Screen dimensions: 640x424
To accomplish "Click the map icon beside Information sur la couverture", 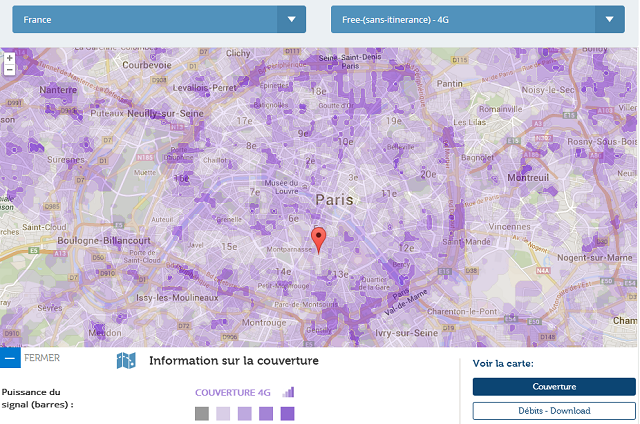I will click(x=126, y=361).
